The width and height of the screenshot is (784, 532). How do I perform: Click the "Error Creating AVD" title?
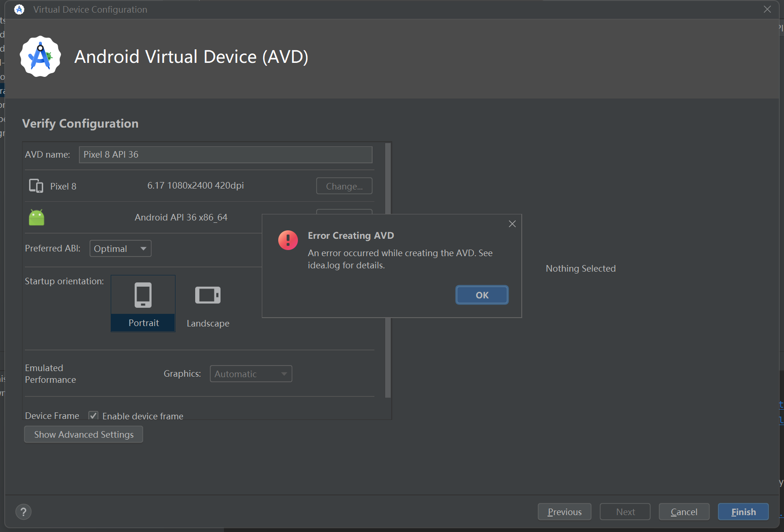(x=351, y=236)
